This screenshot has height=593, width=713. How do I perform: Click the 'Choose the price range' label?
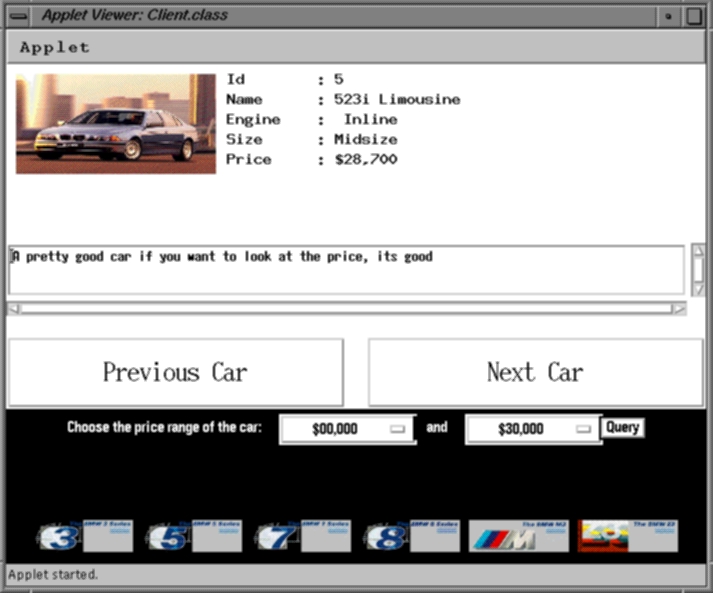164,427
